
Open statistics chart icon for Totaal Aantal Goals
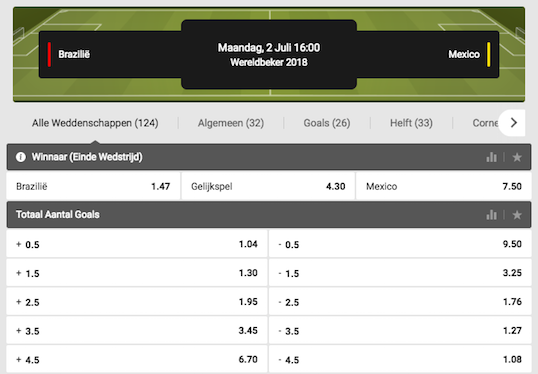(491, 215)
